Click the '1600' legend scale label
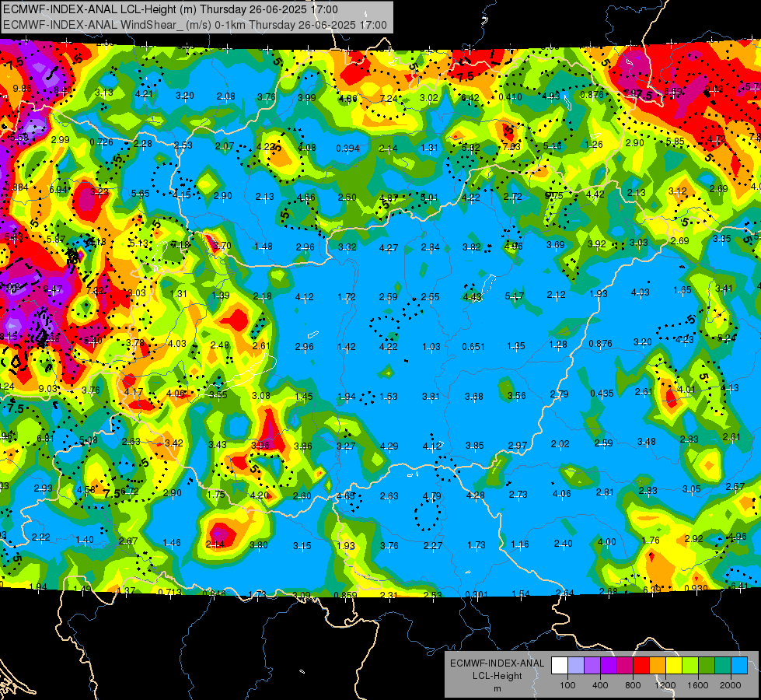The width and height of the screenshot is (761, 700). click(x=698, y=685)
